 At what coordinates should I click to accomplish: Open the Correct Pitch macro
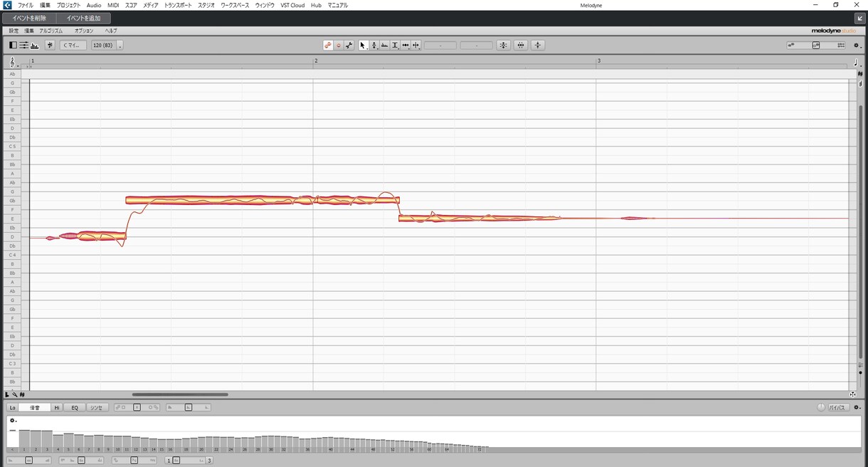pos(504,46)
